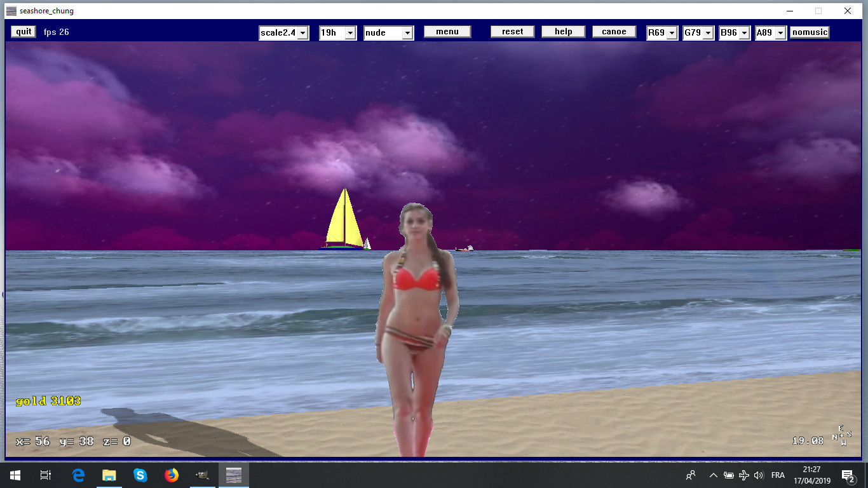The width and height of the screenshot is (868, 488).
Task: Click the help button
Action: click(564, 32)
